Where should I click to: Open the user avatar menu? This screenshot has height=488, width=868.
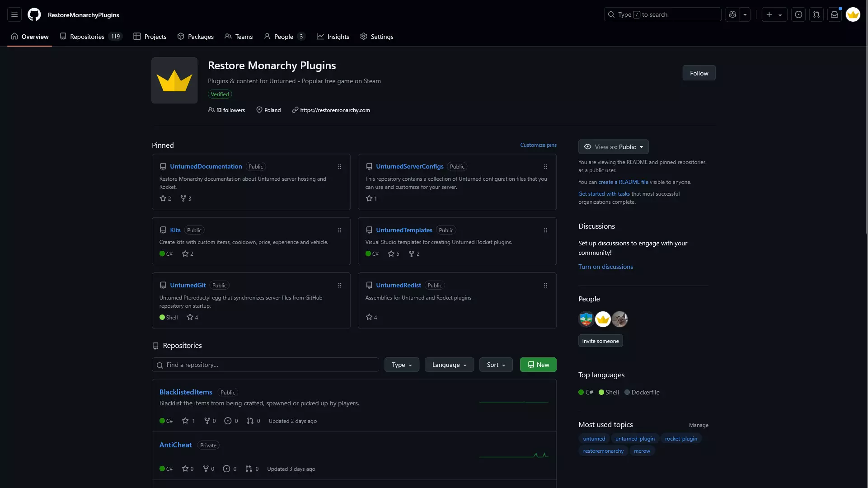click(853, 14)
